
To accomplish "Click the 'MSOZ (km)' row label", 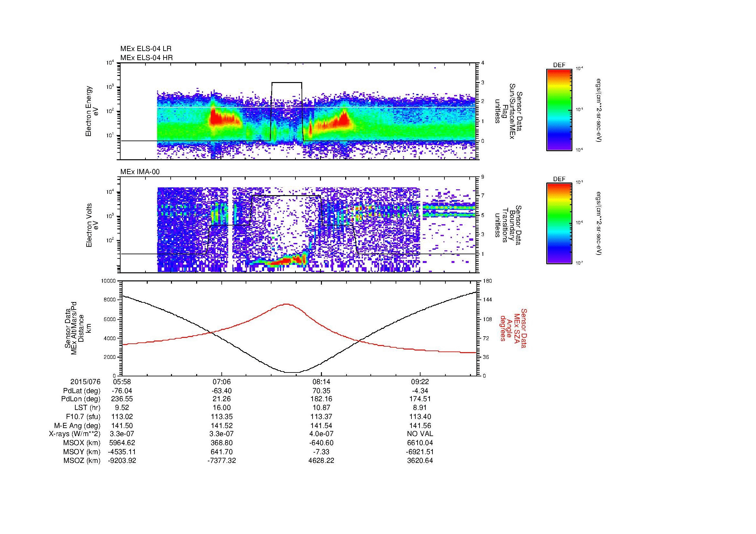I will pos(82,461).
